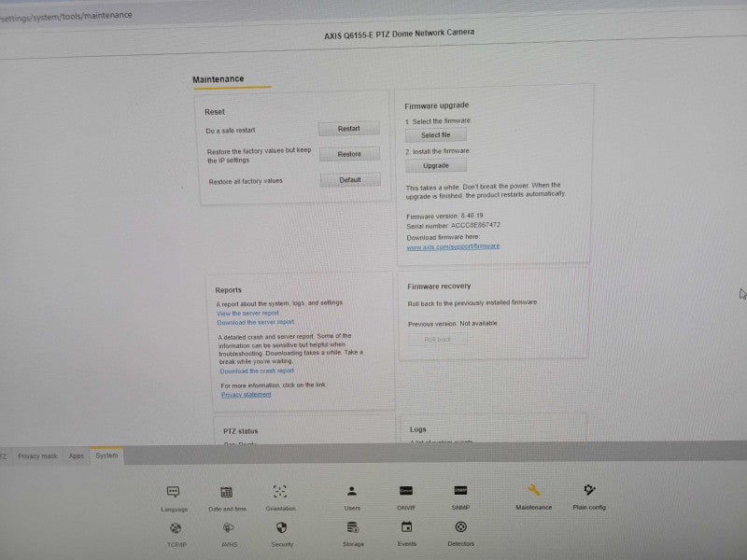
Task: Click the Upgrade firmware button
Action: (x=435, y=165)
